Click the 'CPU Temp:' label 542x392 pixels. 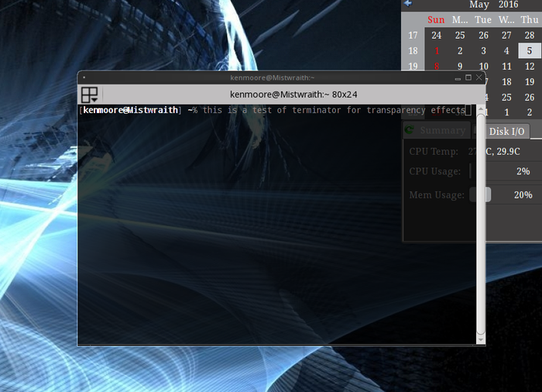click(434, 152)
